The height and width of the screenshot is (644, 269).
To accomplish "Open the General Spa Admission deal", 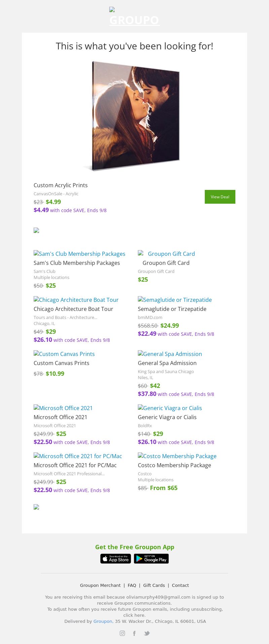I will (x=170, y=354).
